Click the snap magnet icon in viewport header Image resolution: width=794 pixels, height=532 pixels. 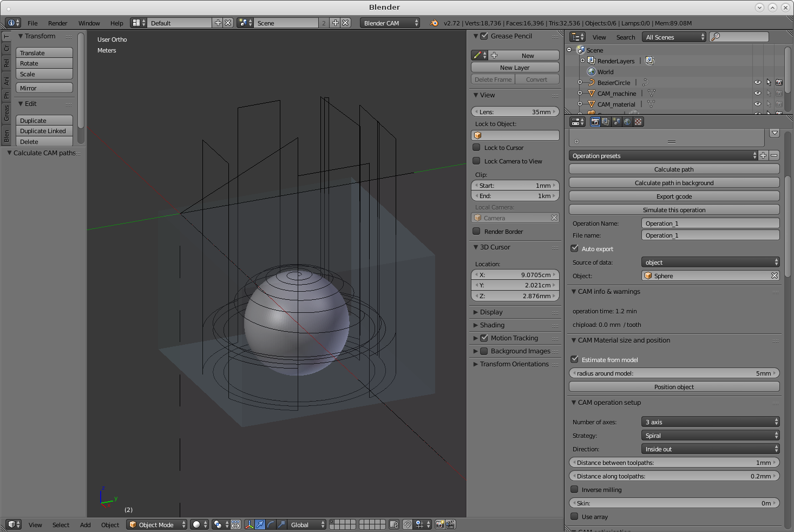pos(407,524)
